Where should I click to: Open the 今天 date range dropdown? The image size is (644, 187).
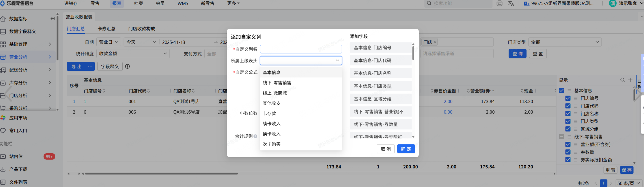coord(141,42)
